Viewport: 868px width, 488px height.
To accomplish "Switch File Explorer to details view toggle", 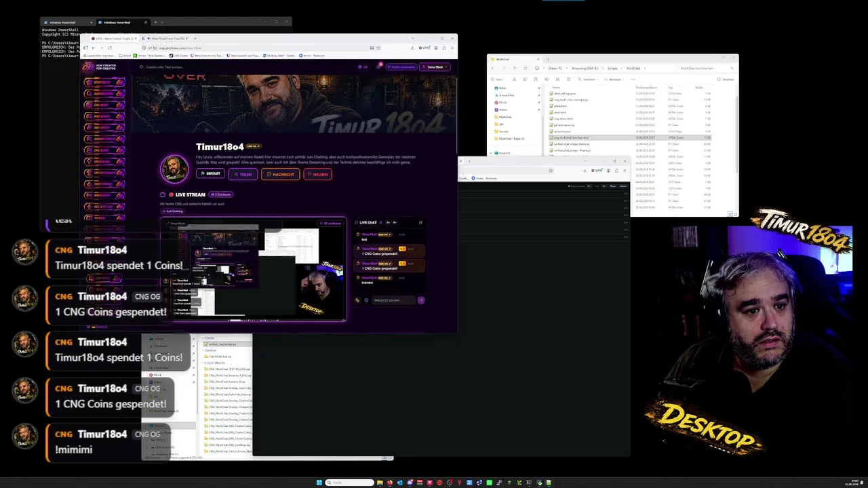I will pyautogui.click(x=729, y=214).
